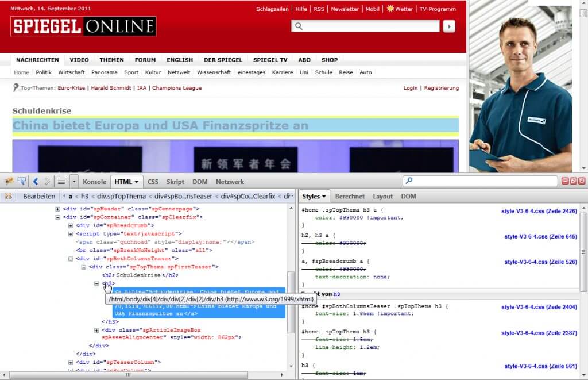This screenshot has height=380, width=588.
Task: Toggle the element inspector arrow tool
Action: point(22,181)
